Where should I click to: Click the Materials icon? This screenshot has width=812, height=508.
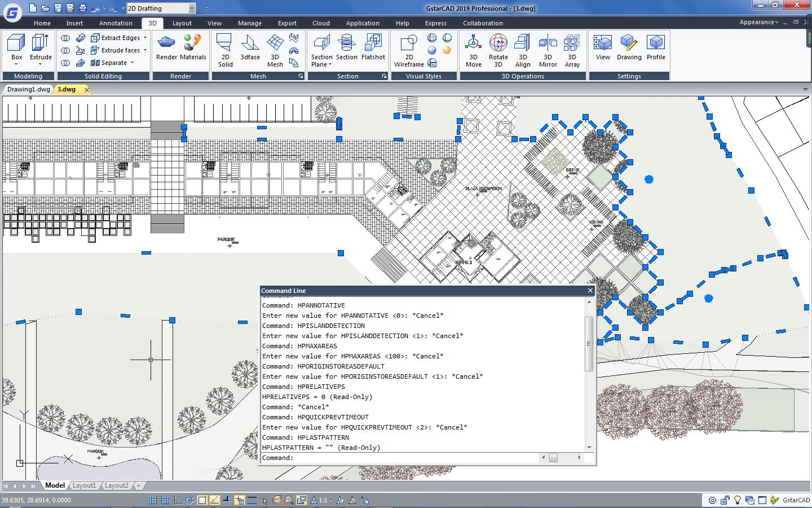[193, 48]
